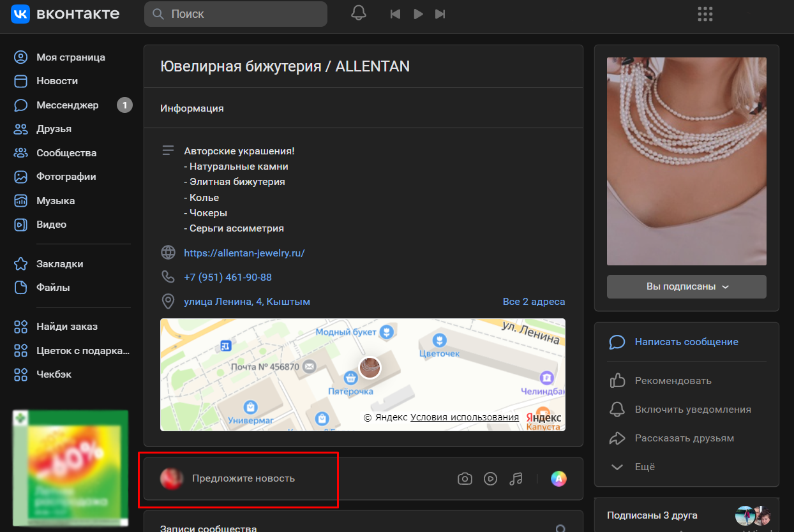Attach video to suggested post
Screen dimensions: 794x532
490,479
